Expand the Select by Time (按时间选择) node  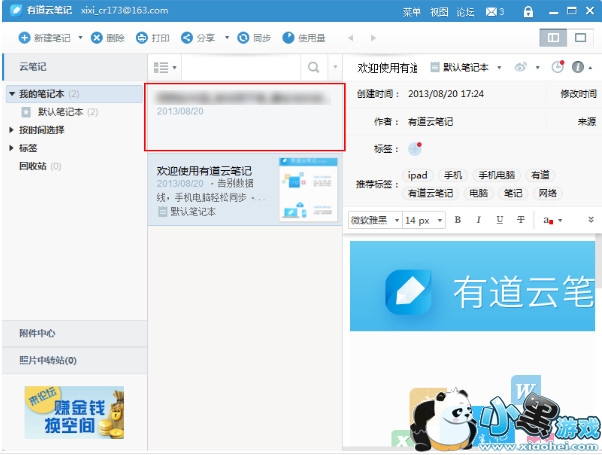(12, 130)
